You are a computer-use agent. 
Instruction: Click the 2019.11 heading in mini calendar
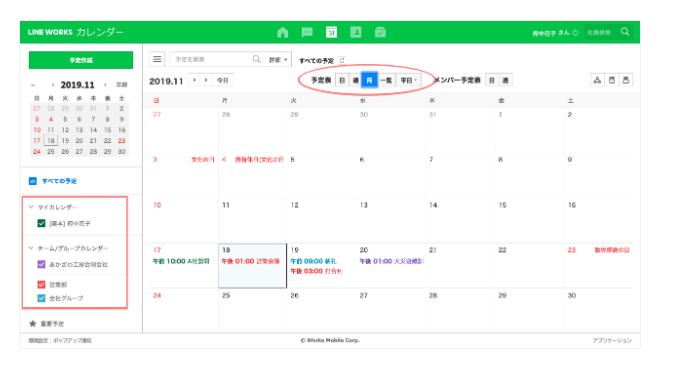coord(78,85)
